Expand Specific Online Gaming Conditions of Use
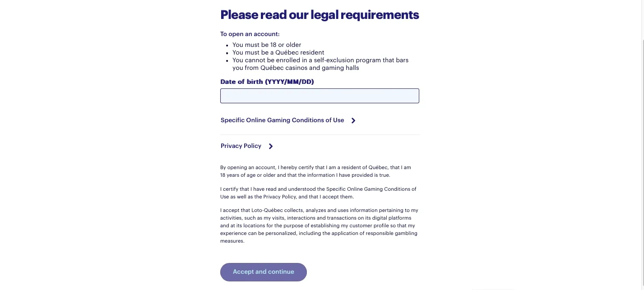Image resolution: width=644 pixels, height=290 pixels. [x=283, y=120]
